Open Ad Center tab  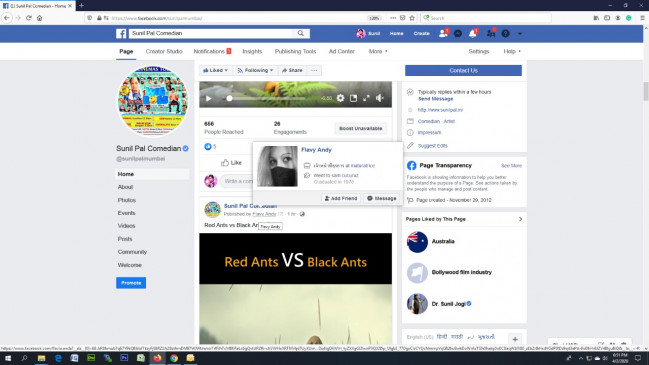tap(341, 51)
